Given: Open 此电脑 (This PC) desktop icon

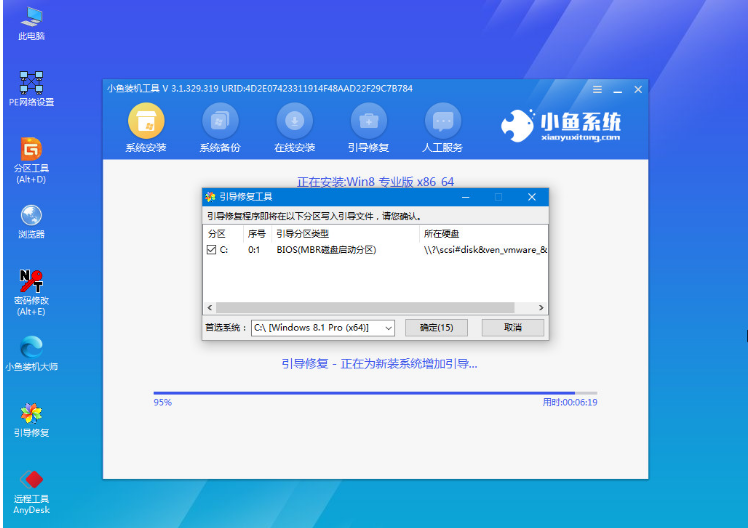Looking at the screenshot, I should pos(31,18).
